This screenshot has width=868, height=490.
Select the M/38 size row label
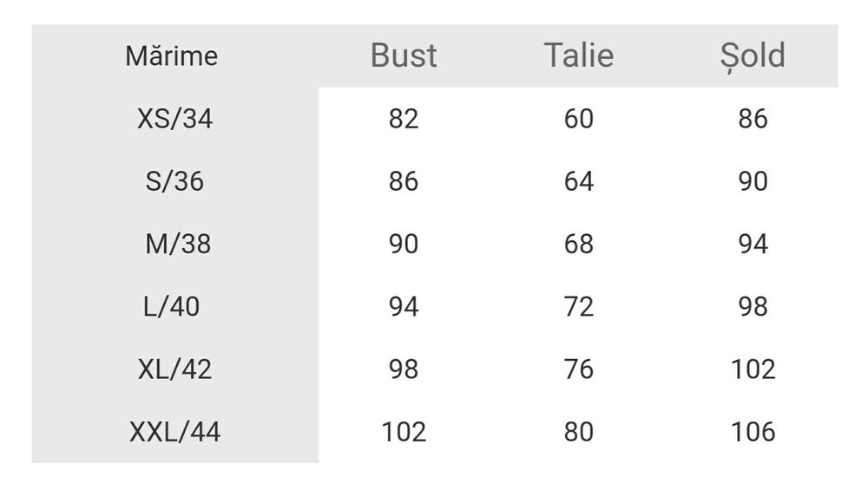point(177,245)
